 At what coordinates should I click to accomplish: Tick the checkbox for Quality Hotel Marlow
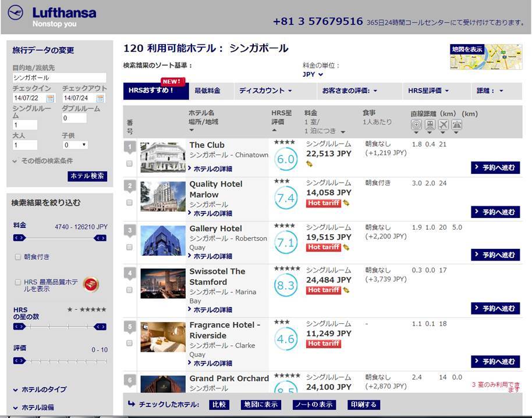click(x=129, y=202)
